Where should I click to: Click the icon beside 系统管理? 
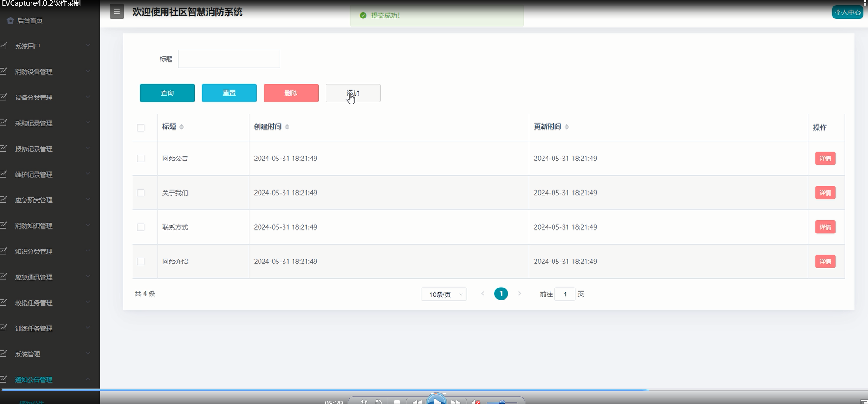coord(4,354)
